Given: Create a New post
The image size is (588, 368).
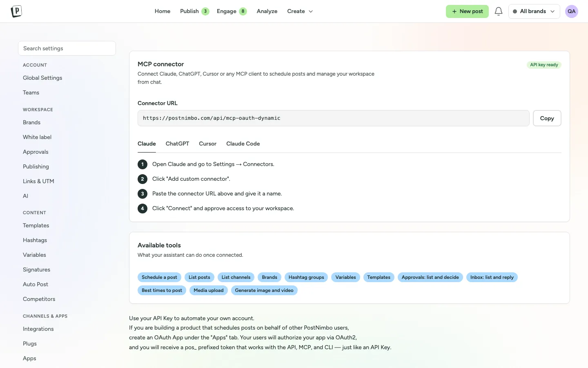Looking at the screenshot, I should (467, 11).
